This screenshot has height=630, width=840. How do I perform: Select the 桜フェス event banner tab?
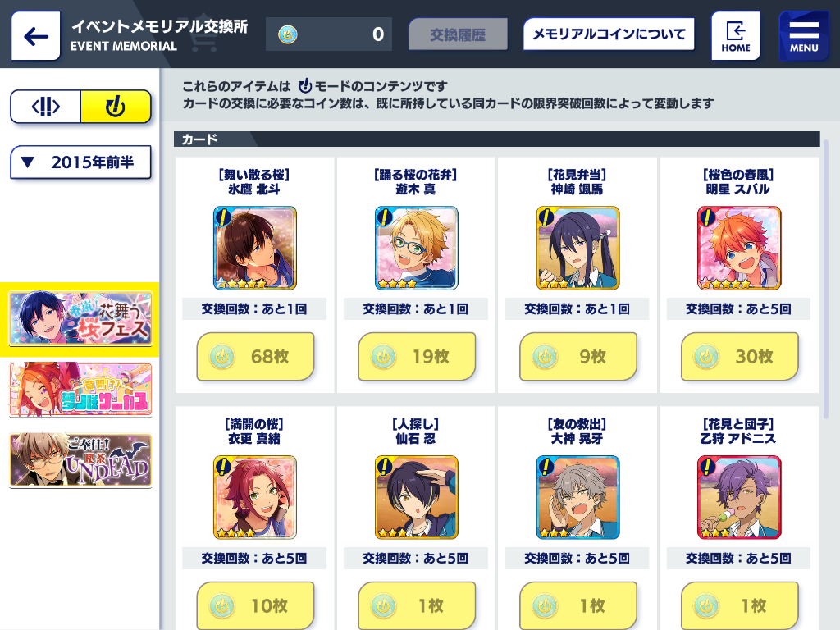point(80,319)
